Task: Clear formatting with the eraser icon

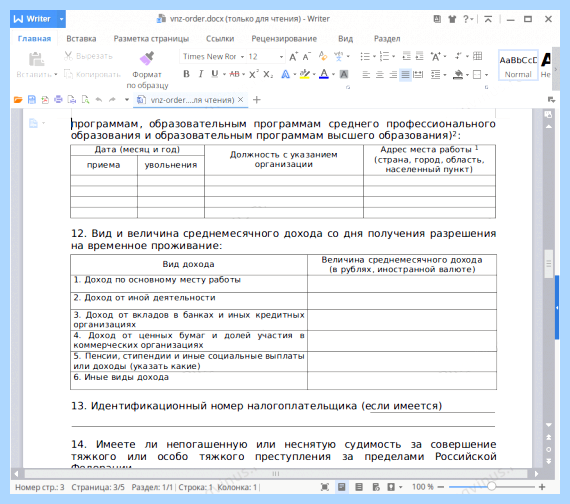Action: 322,56
